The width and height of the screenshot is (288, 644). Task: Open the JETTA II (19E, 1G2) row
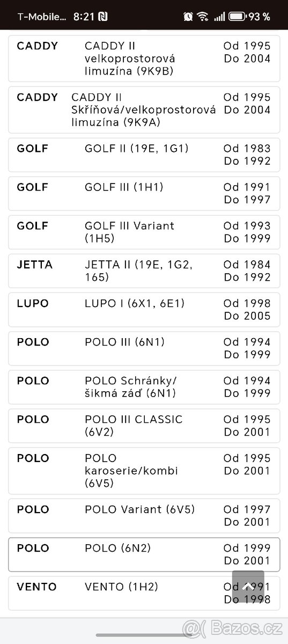(x=144, y=271)
